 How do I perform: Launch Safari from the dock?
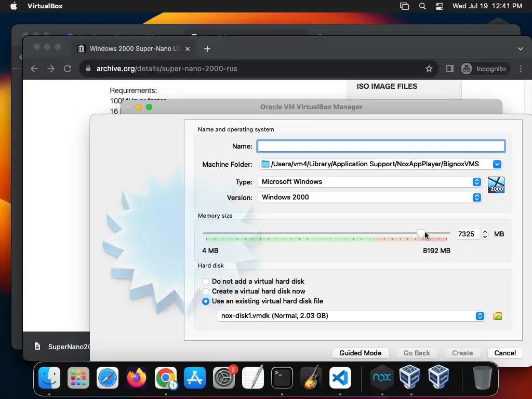108,377
